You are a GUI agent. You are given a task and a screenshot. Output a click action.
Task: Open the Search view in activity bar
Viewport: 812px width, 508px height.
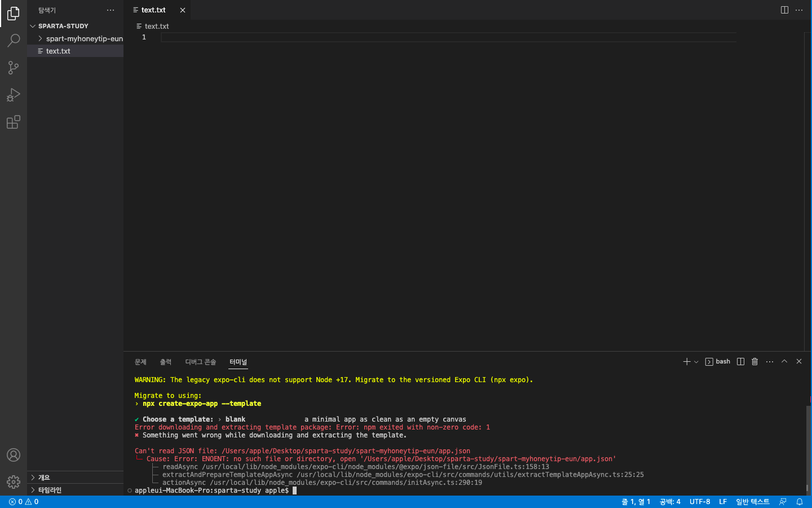[x=14, y=41]
